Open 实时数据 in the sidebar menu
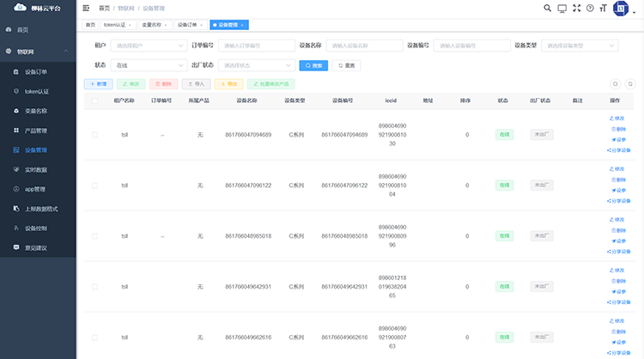644x359 pixels. click(35, 169)
